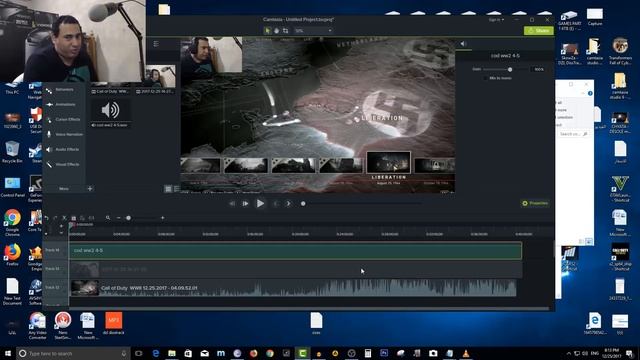640x360 pixels.
Task: Click the Call of Duty WWII track header
Action: 55,288
